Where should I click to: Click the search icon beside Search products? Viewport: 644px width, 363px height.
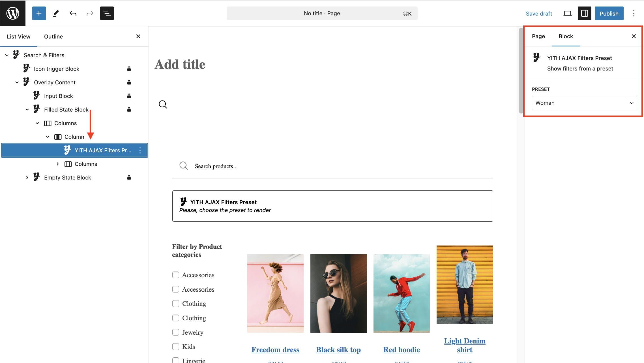[x=184, y=166]
